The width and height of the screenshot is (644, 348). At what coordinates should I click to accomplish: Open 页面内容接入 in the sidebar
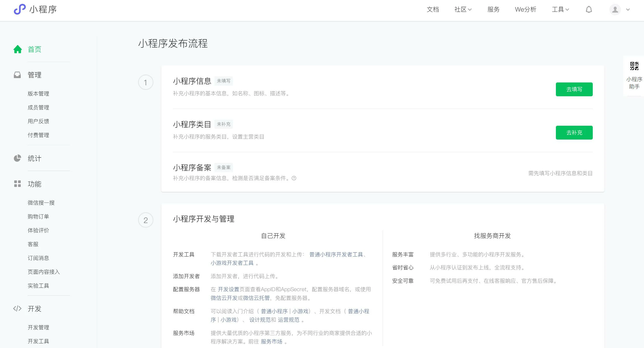[44, 272]
